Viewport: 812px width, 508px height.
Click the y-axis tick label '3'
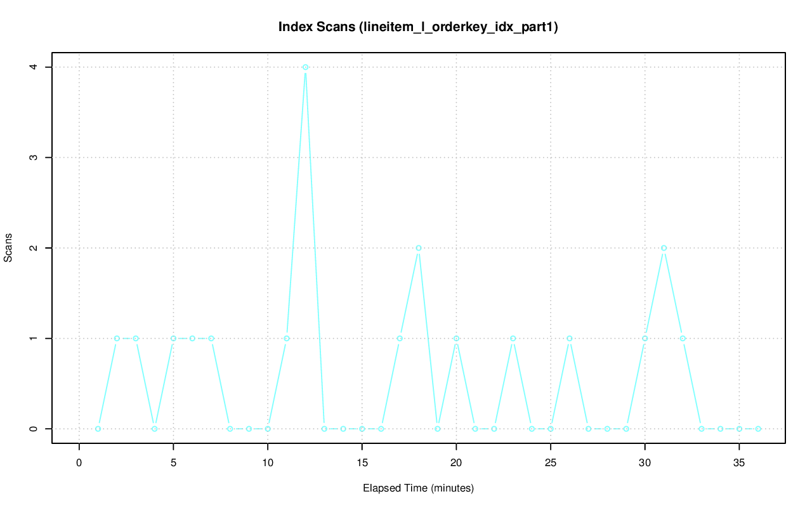pos(34,157)
